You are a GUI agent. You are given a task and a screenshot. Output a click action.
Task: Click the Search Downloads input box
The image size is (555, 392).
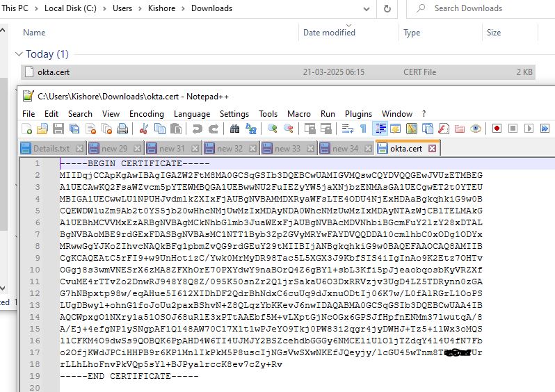487,8
